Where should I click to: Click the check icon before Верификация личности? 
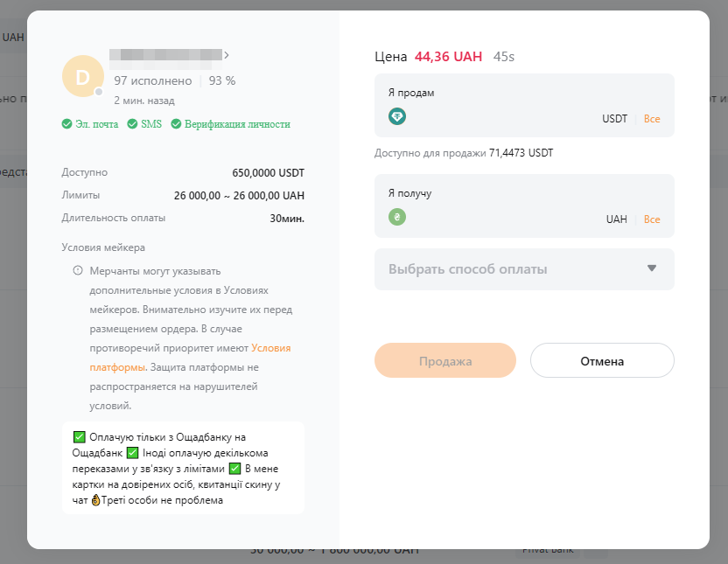[x=176, y=124]
